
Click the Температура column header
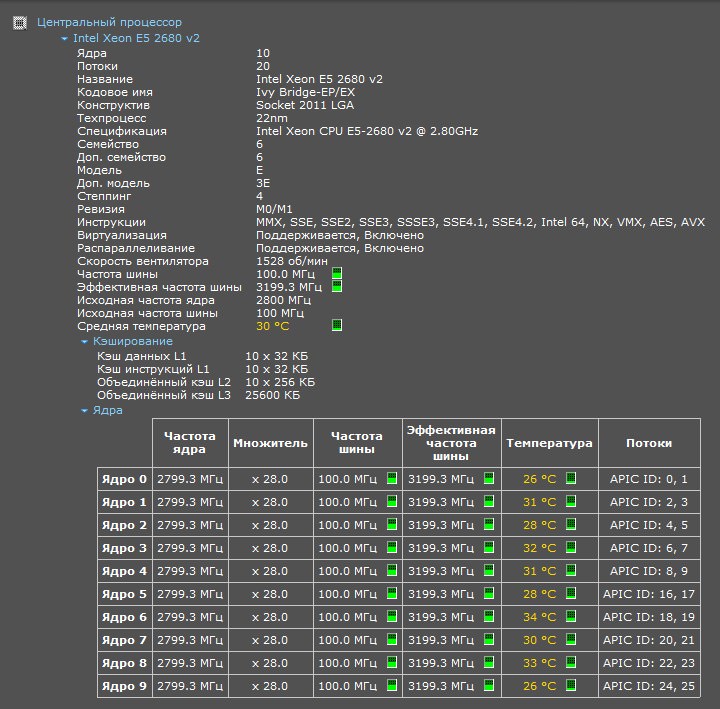point(550,443)
